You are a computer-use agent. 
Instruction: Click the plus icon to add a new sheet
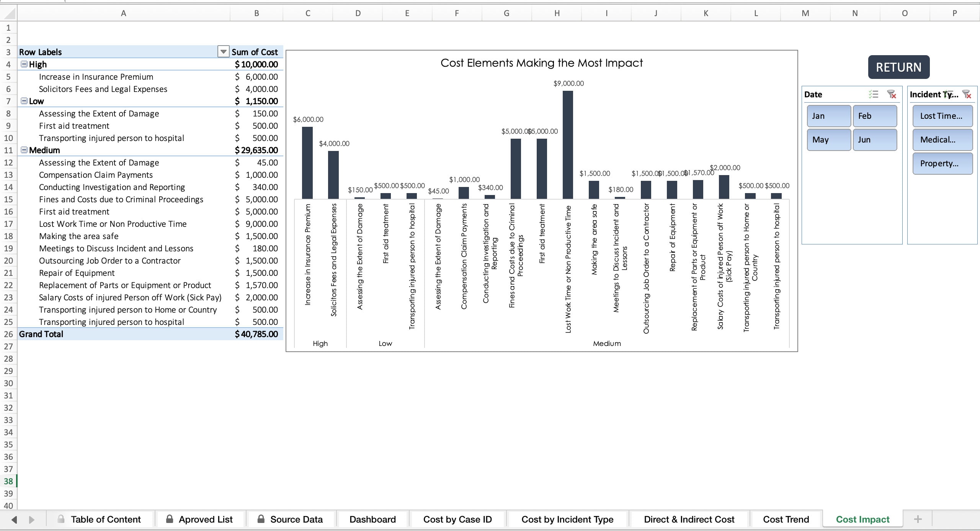918,519
